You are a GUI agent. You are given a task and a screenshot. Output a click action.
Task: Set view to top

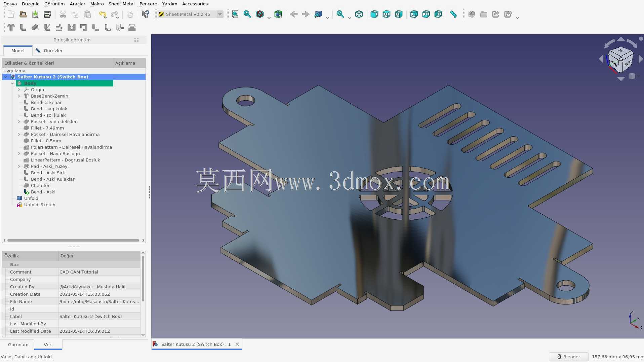pos(387,14)
